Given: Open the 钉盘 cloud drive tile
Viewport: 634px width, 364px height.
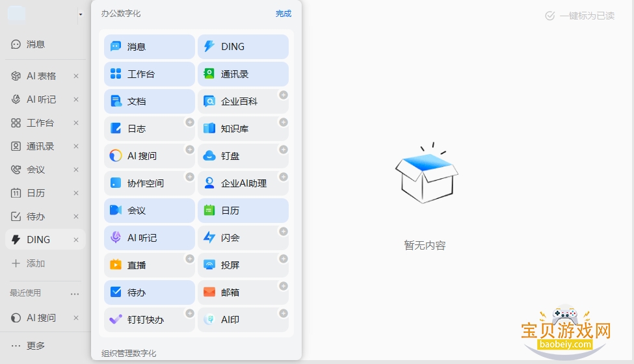Looking at the screenshot, I should click(x=243, y=156).
